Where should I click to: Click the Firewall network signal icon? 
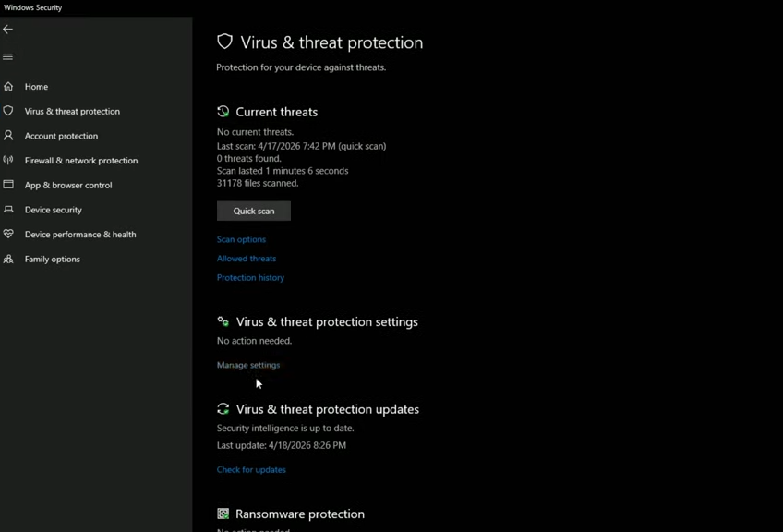[8, 161]
